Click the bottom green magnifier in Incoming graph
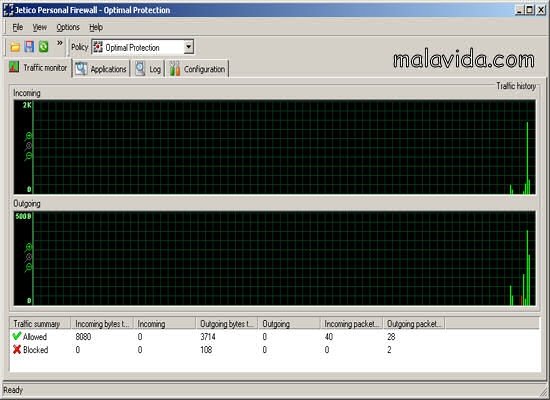The width and height of the screenshot is (550, 400). [x=28, y=156]
